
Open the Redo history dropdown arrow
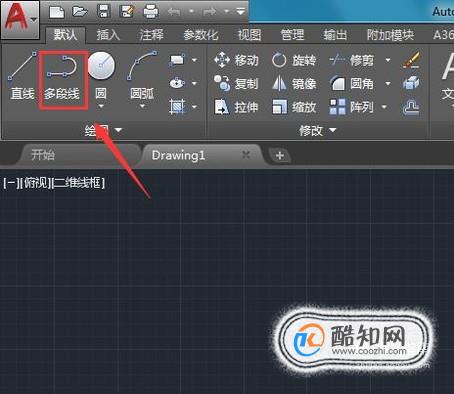227,12
